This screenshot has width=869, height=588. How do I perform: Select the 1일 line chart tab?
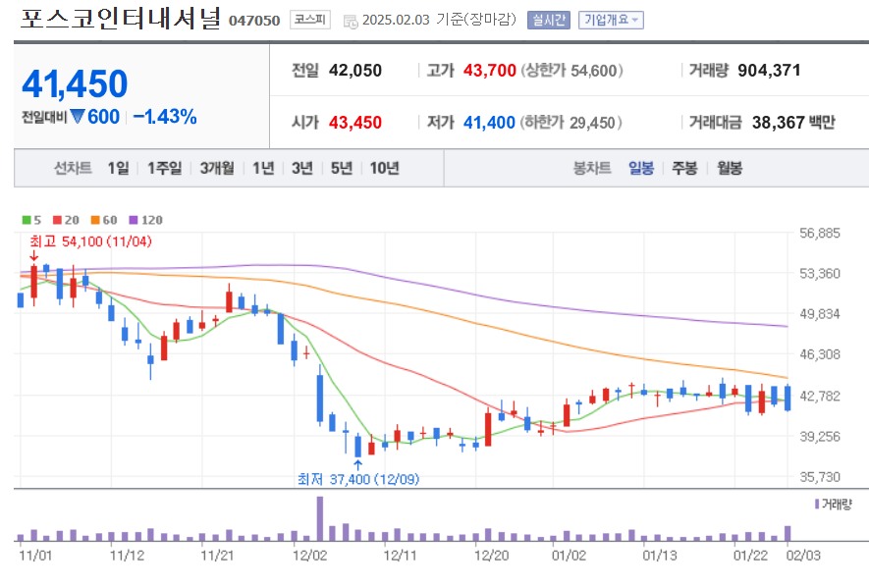[x=118, y=168]
